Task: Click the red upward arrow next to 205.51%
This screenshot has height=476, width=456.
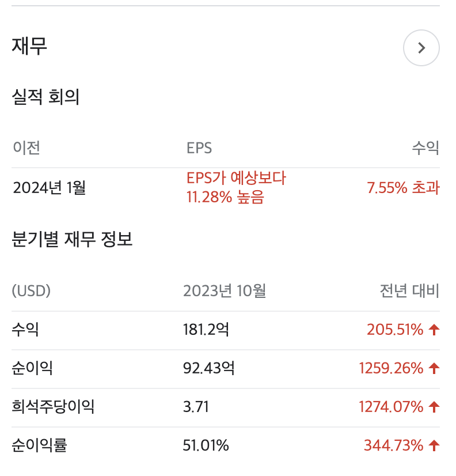Action: 434,330
